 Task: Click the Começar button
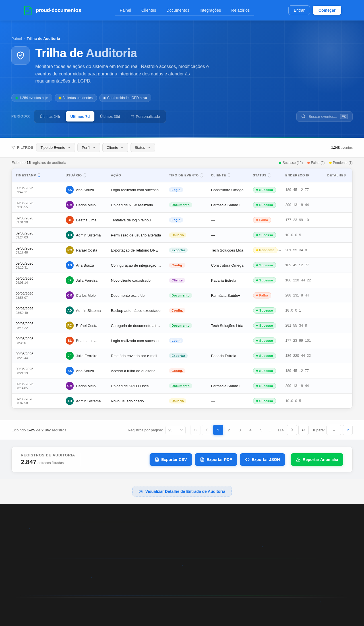327,10
